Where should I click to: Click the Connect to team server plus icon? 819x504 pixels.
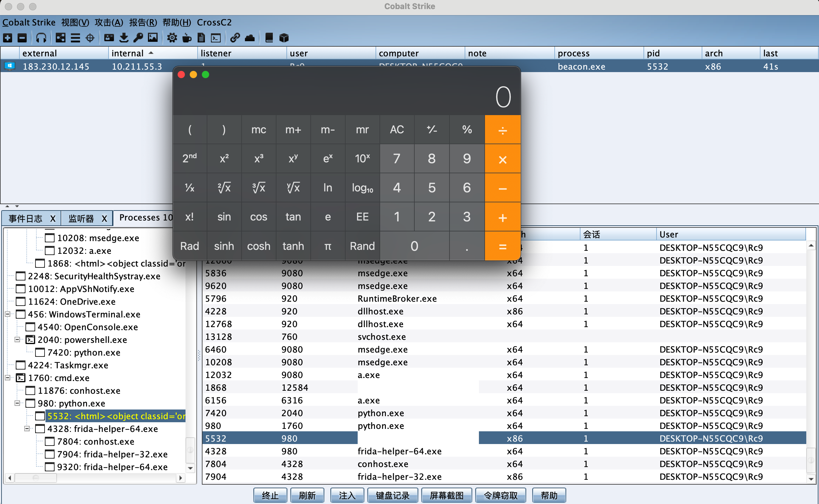coord(8,38)
